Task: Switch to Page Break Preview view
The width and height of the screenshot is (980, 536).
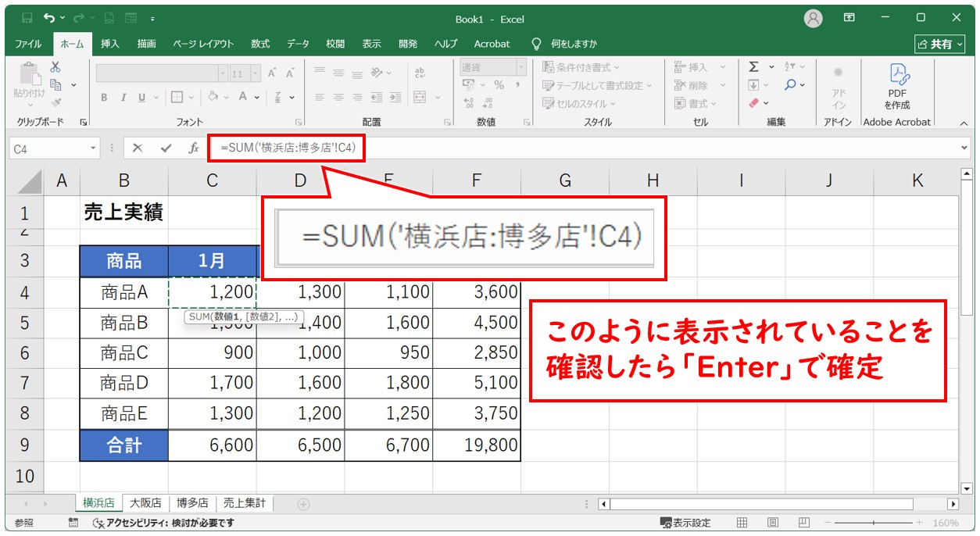Action: pyautogui.click(x=803, y=523)
